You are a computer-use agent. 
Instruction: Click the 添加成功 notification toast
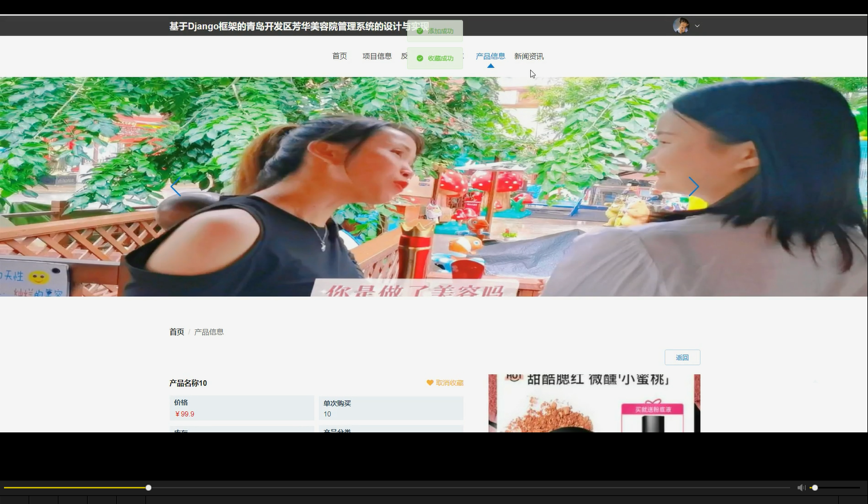[435, 31]
